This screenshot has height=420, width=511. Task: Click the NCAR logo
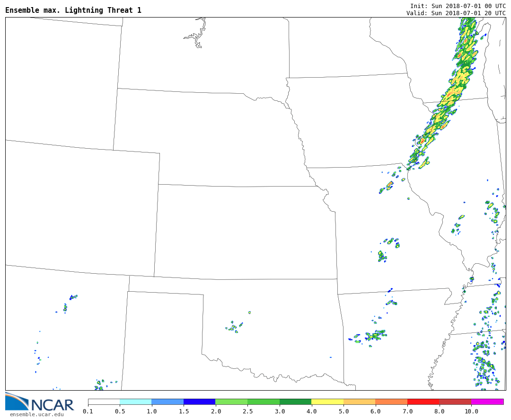point(39,402)
